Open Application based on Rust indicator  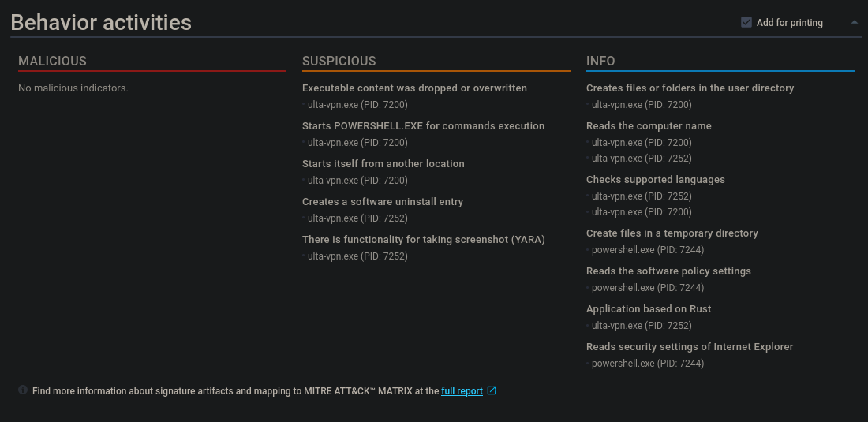point(649,309)
